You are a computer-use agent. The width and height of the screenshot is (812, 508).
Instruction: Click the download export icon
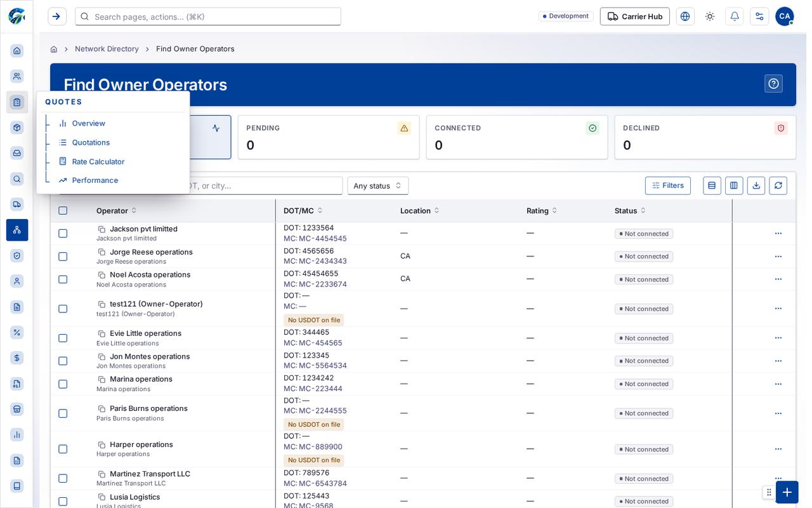756,185
